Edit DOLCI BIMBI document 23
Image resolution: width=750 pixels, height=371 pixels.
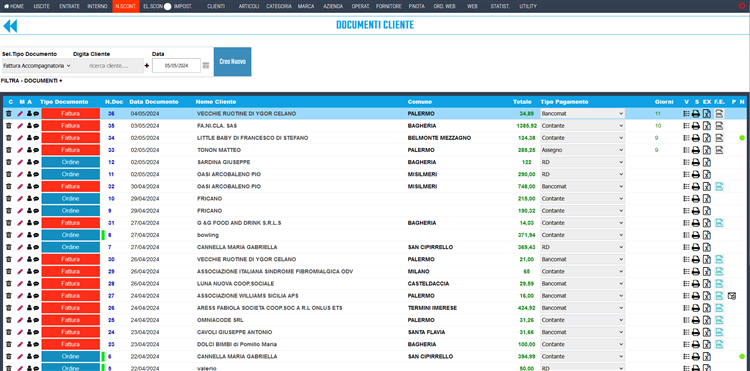(x=20, y=344)
